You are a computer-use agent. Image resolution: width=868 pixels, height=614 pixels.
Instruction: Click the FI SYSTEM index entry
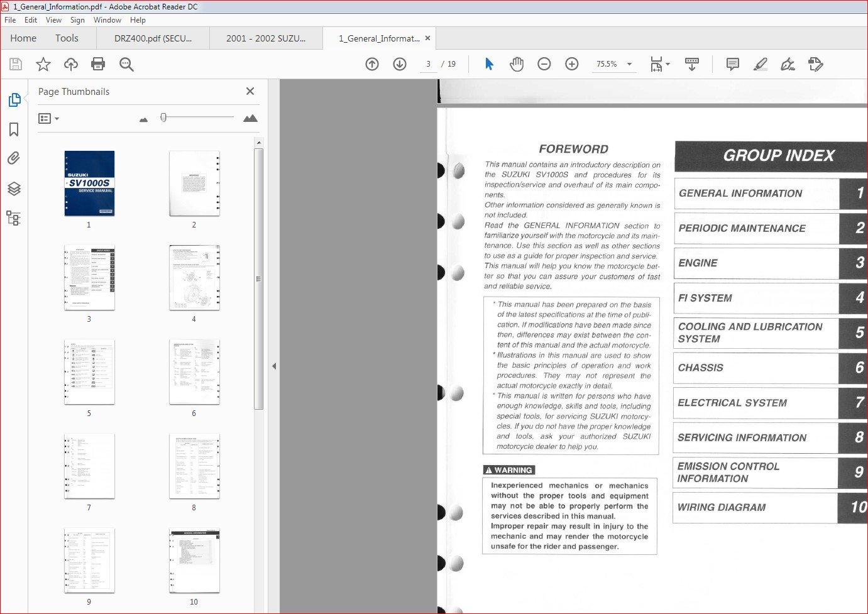point(770,299)
